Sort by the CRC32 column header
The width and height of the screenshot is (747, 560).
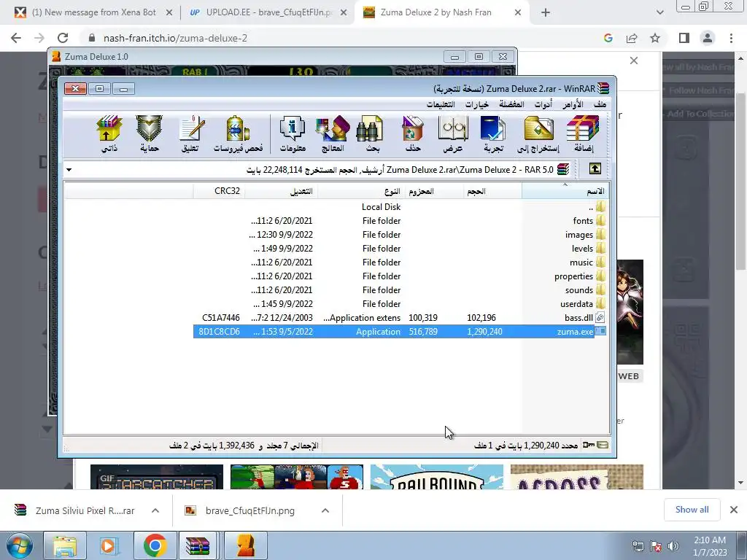pyautogui.click(x=219, y=191)
